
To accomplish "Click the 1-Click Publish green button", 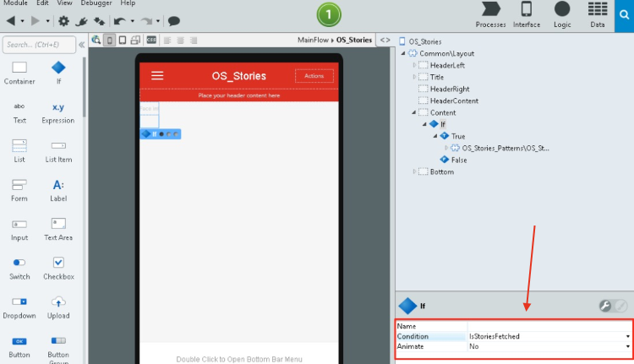I will [x=329, y=14].
